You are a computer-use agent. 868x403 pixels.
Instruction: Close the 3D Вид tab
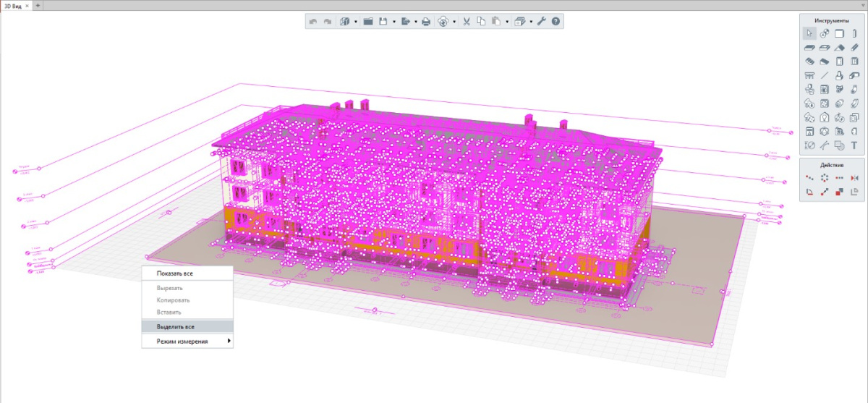point(27,5)
